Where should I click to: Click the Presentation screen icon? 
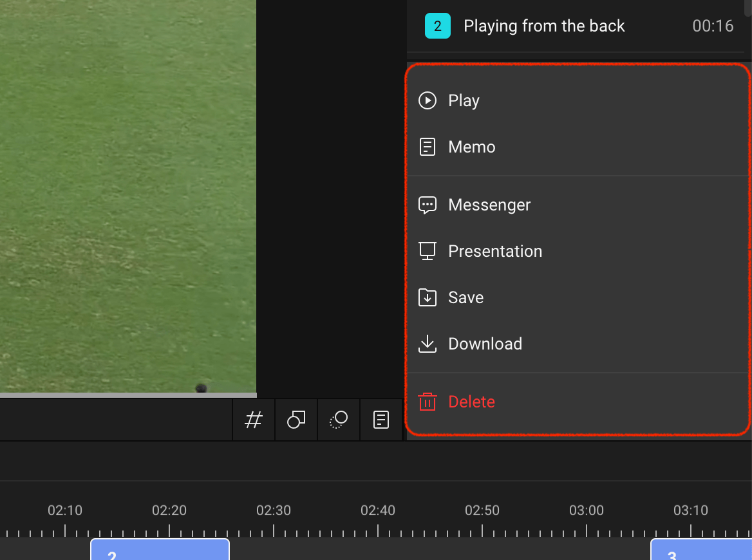coord(428,251)
